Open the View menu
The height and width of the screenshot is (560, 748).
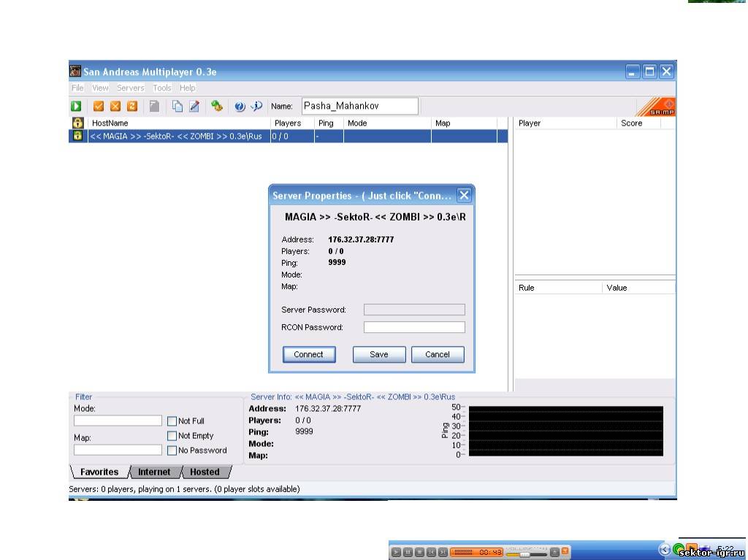(x=100, y=88)
